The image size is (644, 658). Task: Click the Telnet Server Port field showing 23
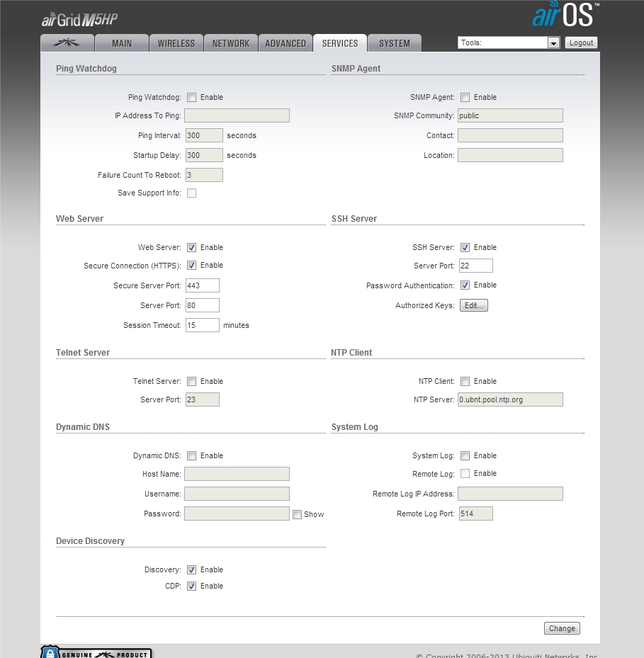[203, 399]
